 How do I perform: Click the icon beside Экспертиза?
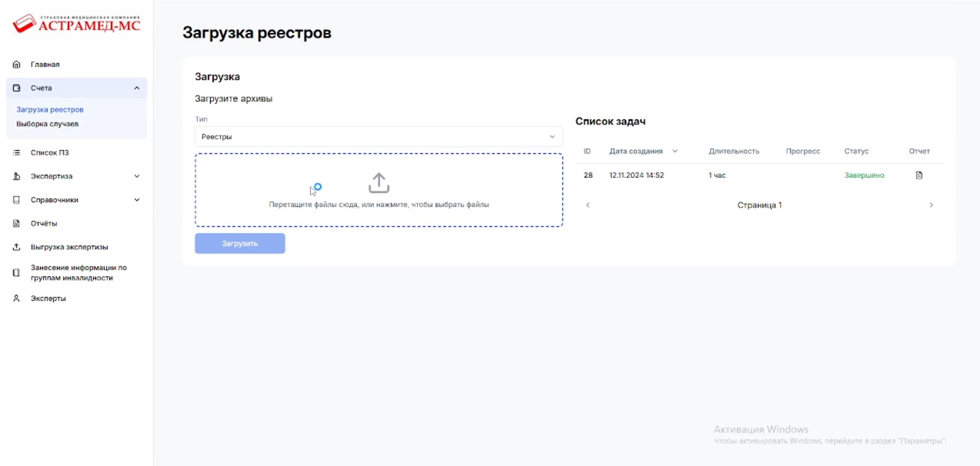tap(17, 176)
